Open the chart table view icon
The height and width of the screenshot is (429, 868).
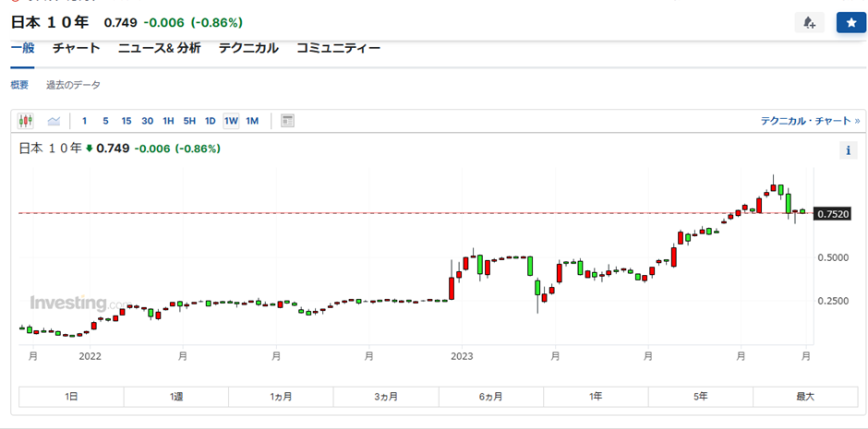pos(287,121)
